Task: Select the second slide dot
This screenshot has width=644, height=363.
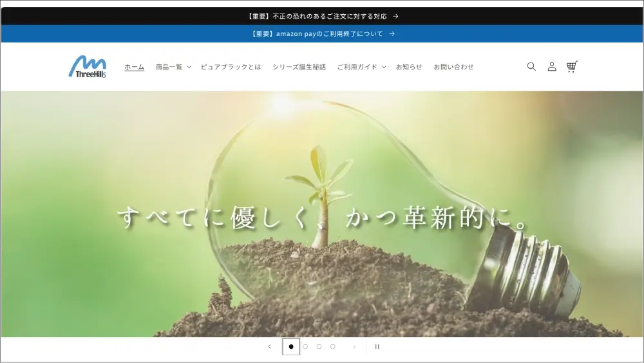Action: (x=305, y=346)
